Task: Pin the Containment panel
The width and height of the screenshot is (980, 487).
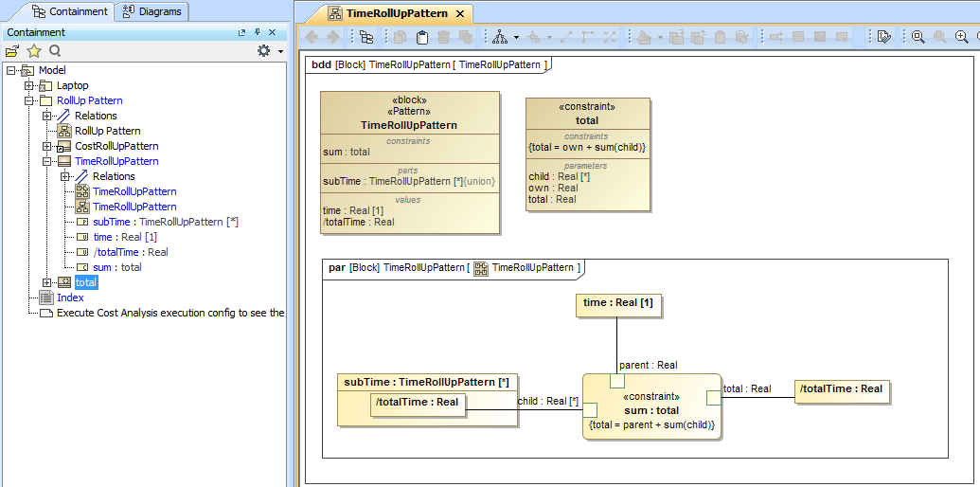Action: pyautogui.click(x=257, y=32)
